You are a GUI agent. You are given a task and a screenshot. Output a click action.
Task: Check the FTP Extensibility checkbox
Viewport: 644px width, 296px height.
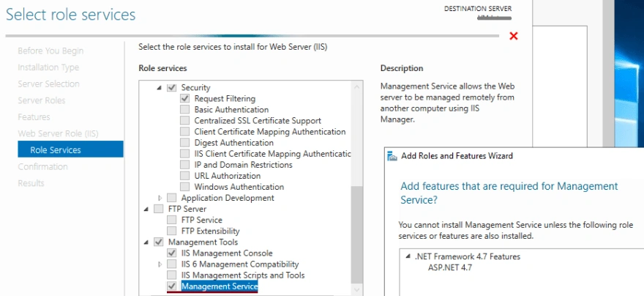coord(172,231)
